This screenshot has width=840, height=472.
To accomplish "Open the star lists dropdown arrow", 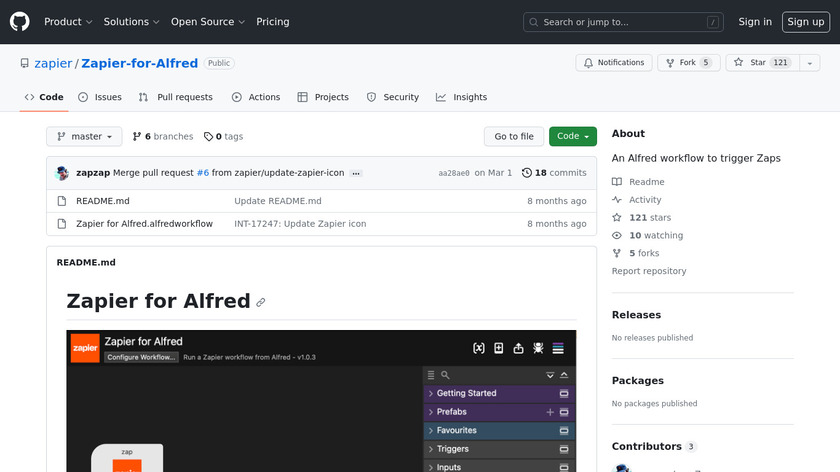I will [x=810, y=63].
